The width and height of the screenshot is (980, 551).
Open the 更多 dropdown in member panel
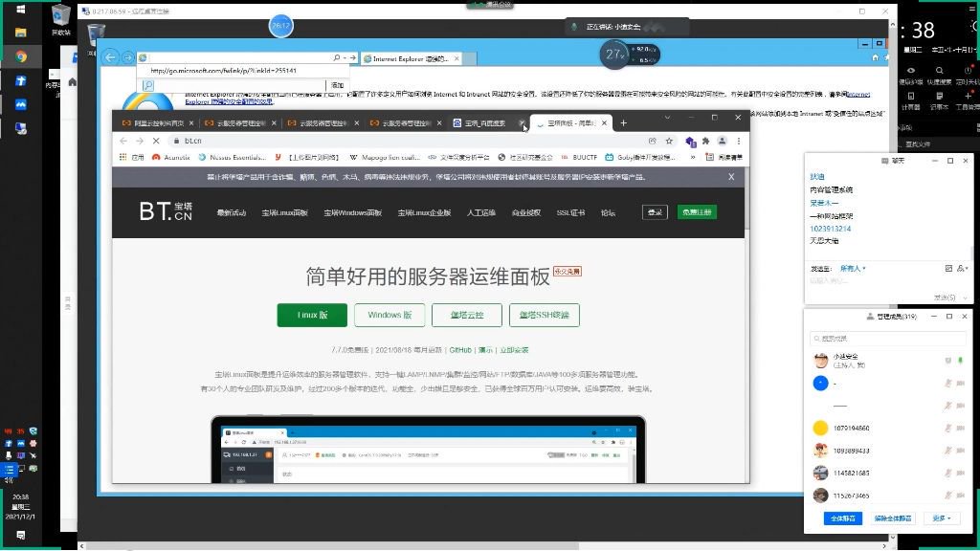click(x=942, y=518)
